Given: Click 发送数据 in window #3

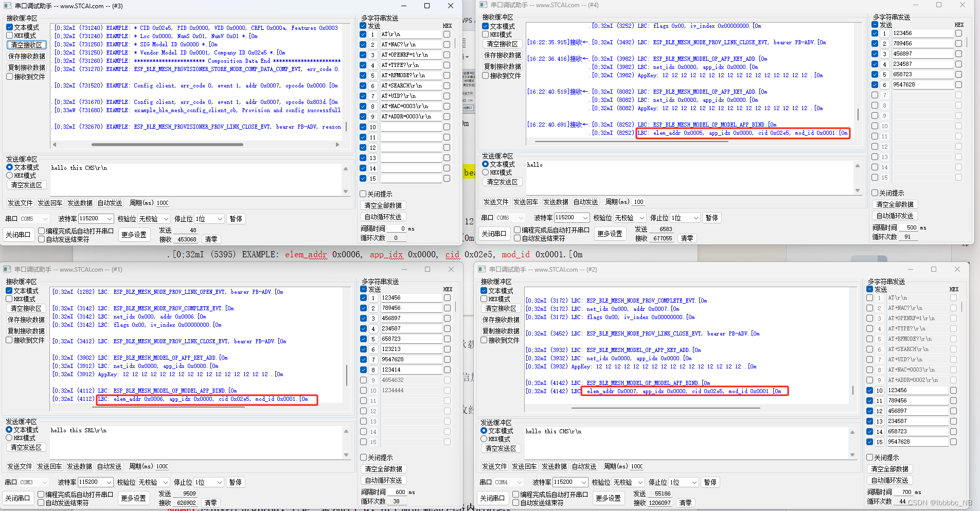Looking at the screenshot, I should click(80, 203).
